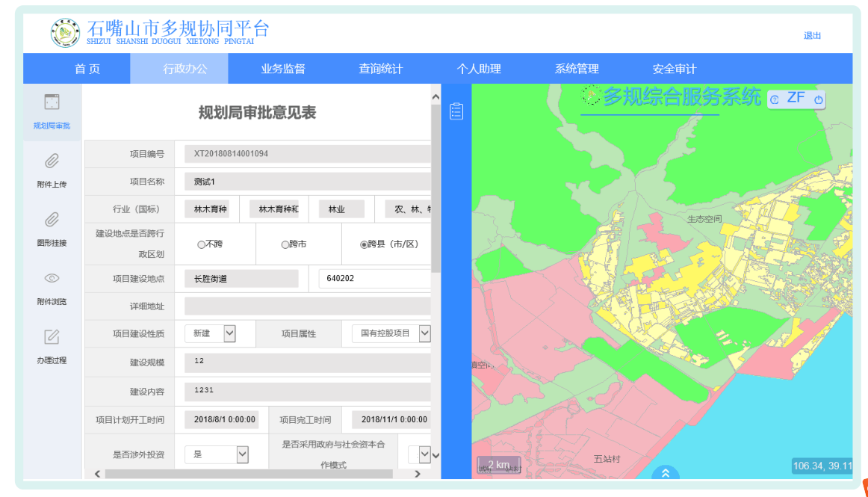Select the 不跨 radio button

(x=201, y=244)
